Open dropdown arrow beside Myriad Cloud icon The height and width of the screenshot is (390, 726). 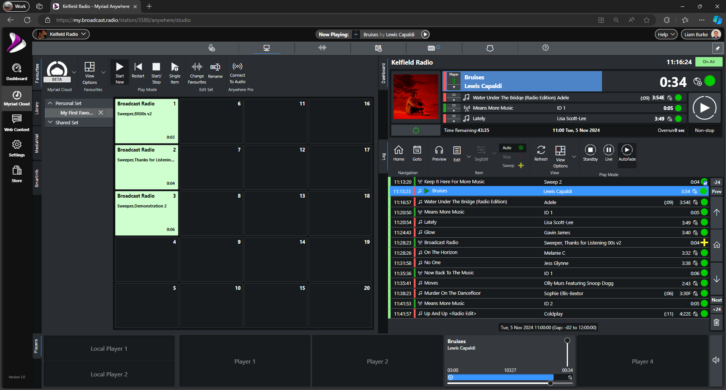pos(74,72)
